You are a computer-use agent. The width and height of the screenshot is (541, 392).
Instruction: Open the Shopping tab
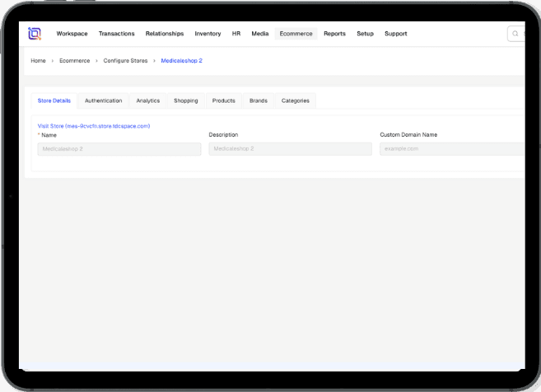point(185,100)
